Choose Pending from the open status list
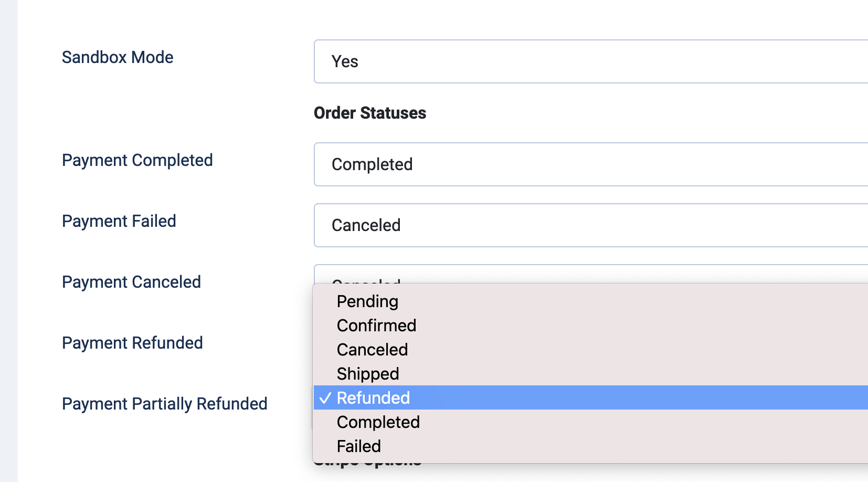Screen dimensions: 868x482 click(367, 301)
